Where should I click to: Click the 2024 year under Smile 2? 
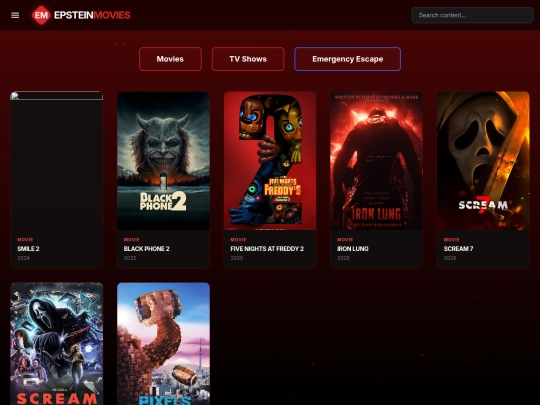pos(23,258)
